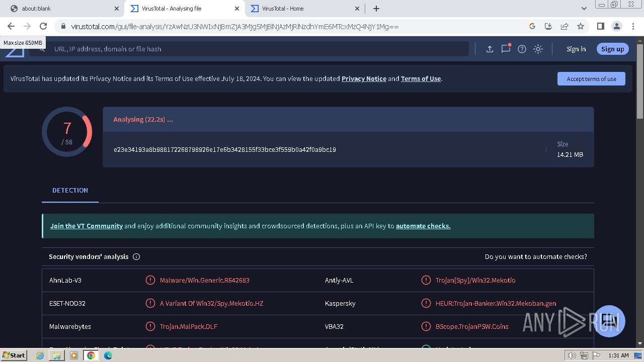Toggle light/dark theme sun icon
The width and height of the screenshot is (644, 362).
538,49
